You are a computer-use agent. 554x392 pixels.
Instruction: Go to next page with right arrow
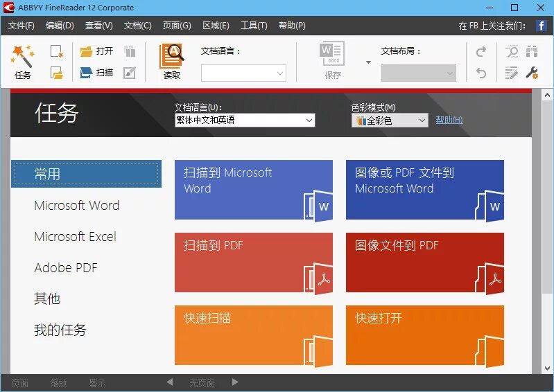pyautogui.click(x=235, y=382)
